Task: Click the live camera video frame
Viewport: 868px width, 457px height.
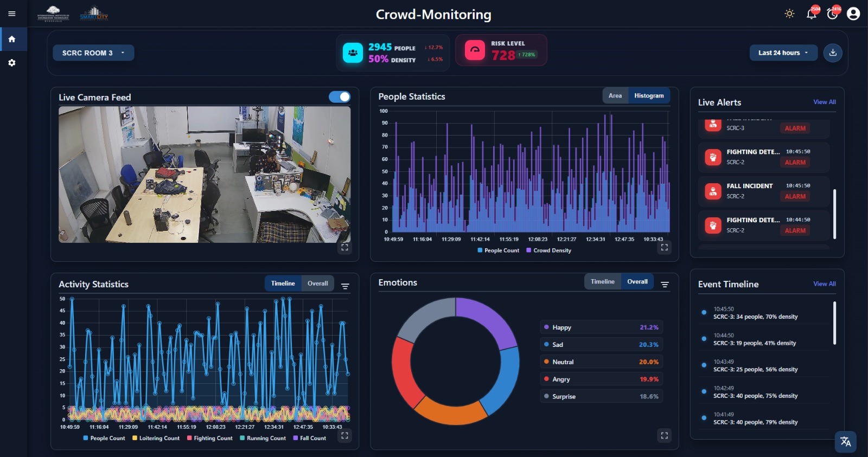Action: click(x=205, y=174)
